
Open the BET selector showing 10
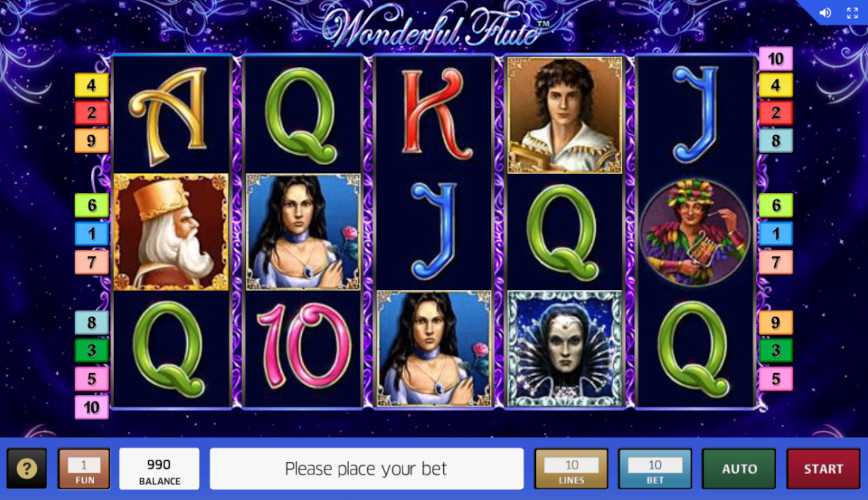pyautogui.click(x=655, y=468)
